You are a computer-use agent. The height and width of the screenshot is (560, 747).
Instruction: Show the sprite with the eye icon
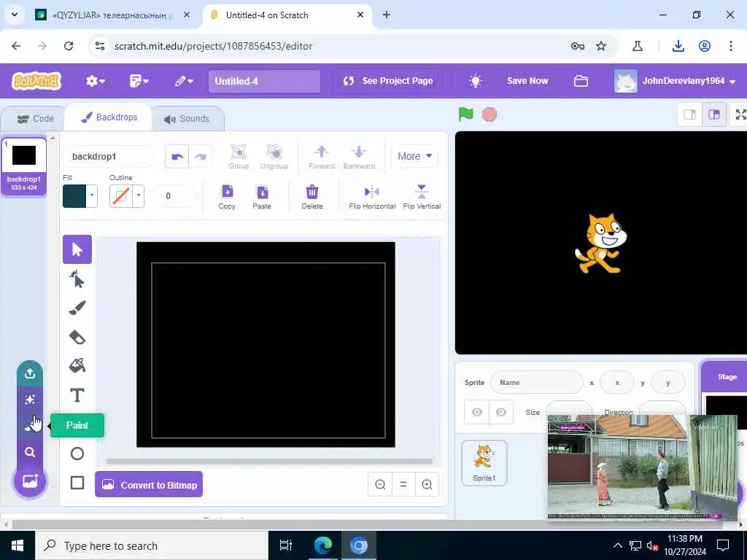tap(477, 412)
